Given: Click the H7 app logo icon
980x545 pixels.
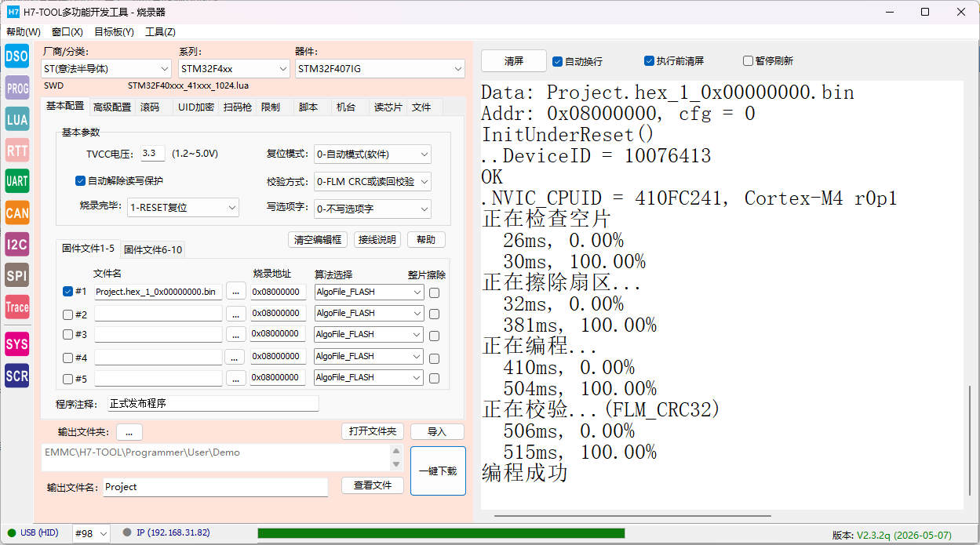Looking at the screenshot, I should 13,12.
